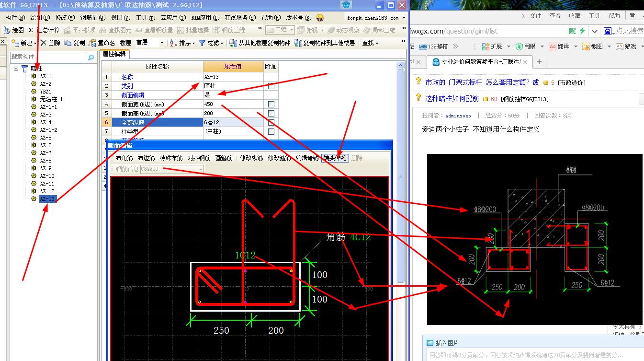644x361 pixels.
Task: Click the 点此搜索 browser search box
Action: click(x=629, y=31)
